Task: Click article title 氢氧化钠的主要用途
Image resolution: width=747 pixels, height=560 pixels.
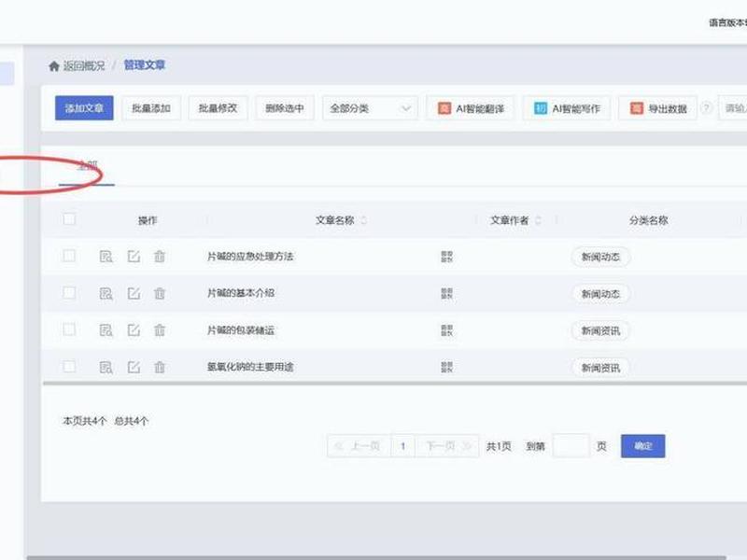Action: coord(250,367)
